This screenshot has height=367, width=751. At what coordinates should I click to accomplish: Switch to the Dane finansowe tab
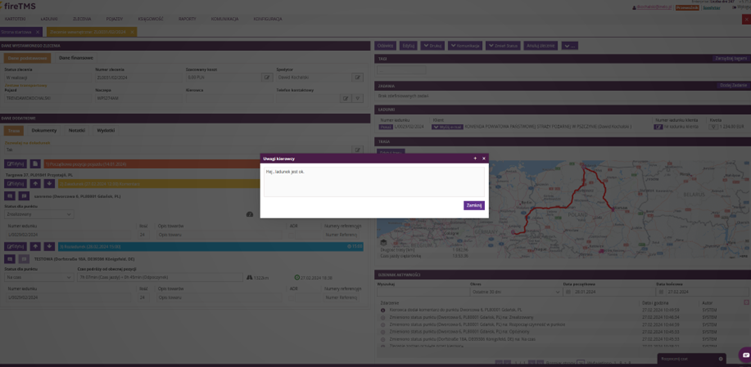tap(76, 57)
